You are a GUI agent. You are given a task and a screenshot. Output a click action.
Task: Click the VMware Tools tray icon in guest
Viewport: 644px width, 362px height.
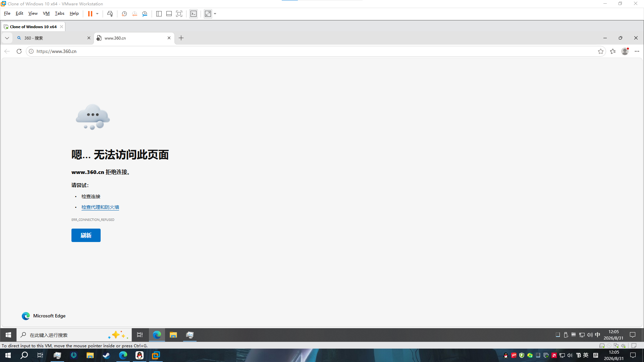(x=574, y=335)
